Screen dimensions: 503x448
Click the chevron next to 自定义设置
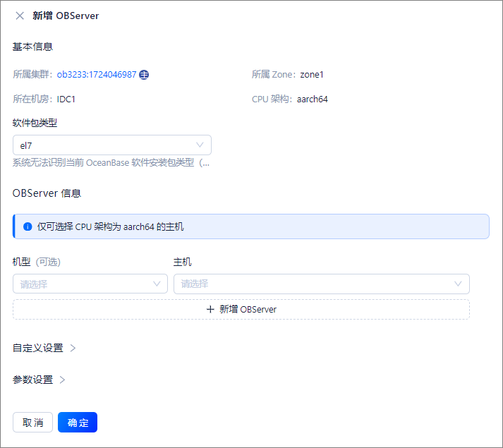pyautogui.click(x=73, y=349)
